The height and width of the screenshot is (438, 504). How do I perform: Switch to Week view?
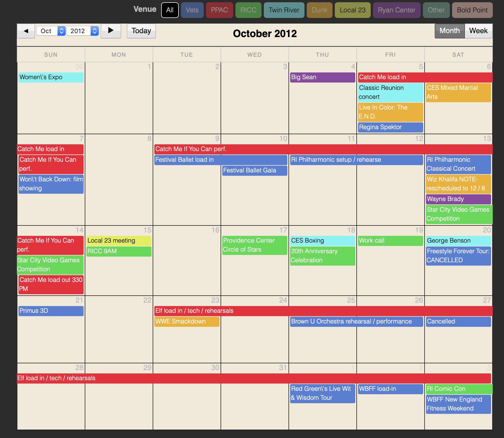click(478, 31)
